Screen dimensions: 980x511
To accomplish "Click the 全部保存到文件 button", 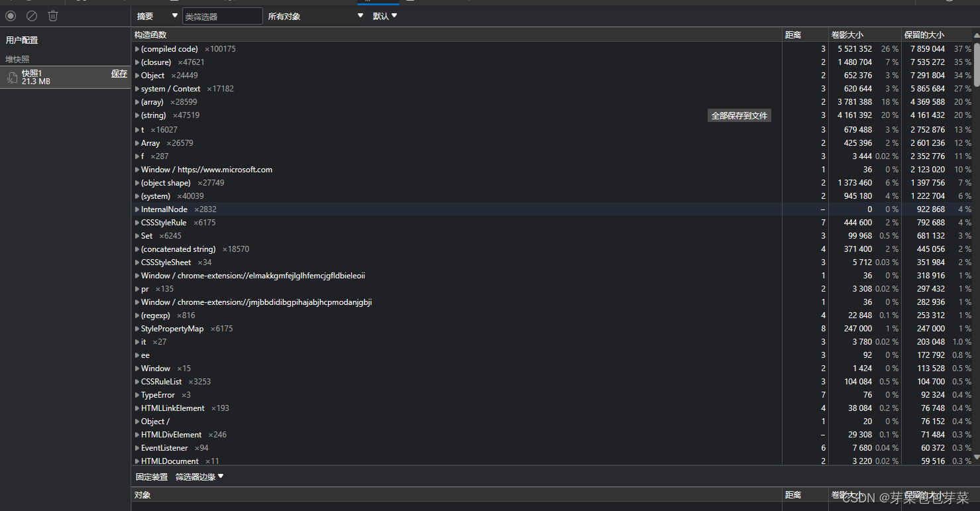I will tap(739, 115).
